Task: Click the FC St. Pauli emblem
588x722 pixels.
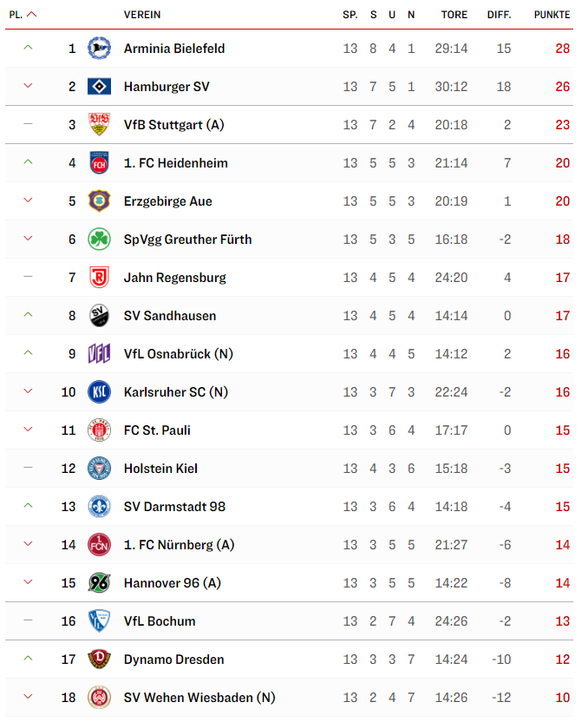Action: (x=99, y=430)
